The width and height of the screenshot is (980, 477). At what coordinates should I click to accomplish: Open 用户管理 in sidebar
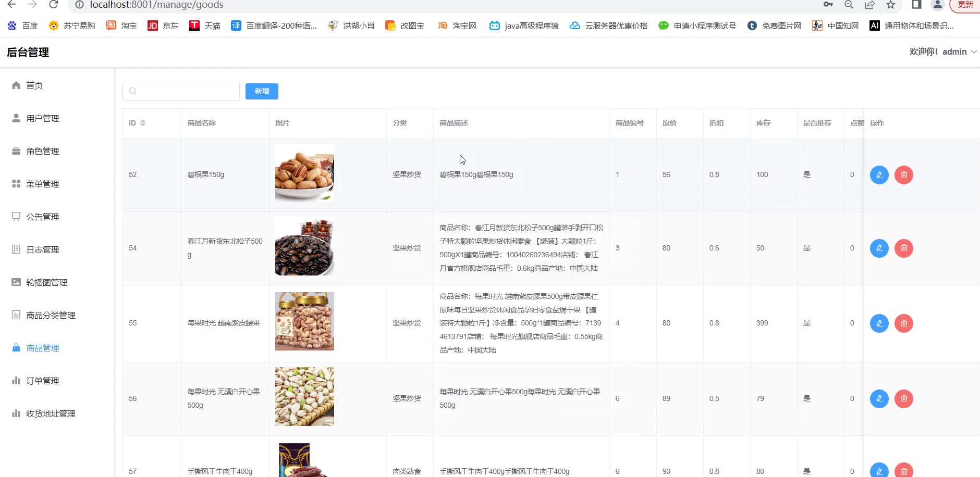[43, 118]
